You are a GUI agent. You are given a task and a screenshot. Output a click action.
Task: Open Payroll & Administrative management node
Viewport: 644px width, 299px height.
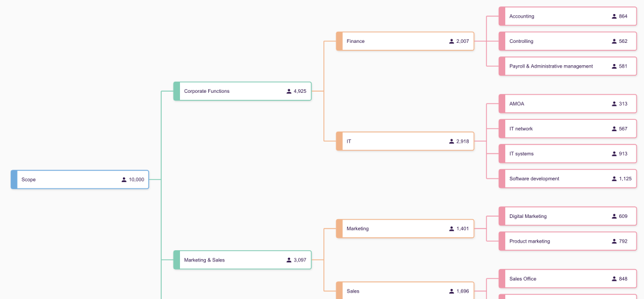(553, 66)
